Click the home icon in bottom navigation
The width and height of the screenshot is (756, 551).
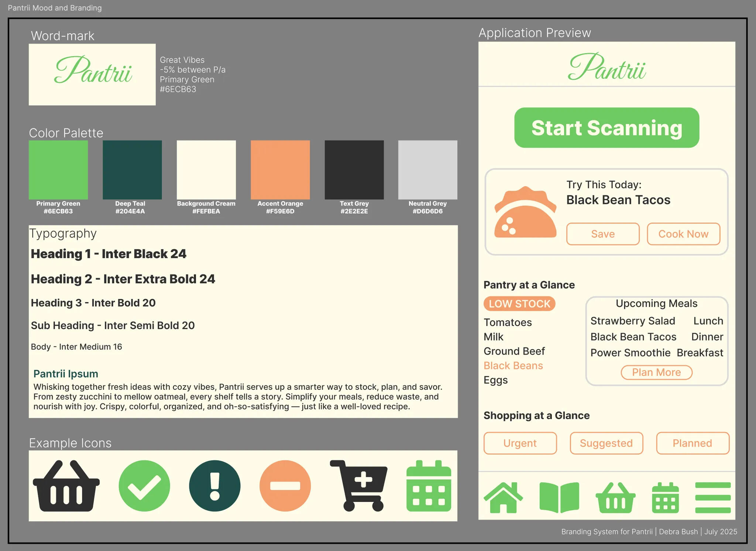tap(503, 498)
